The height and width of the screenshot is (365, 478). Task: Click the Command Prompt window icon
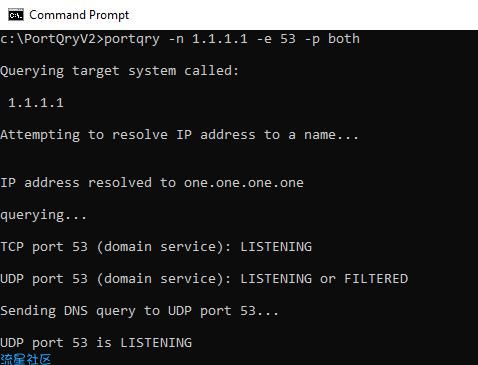tap(16, 15)
